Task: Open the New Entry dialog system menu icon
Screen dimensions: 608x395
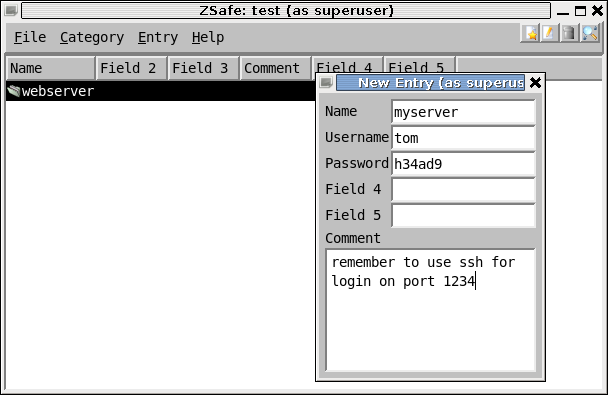Action: 326,83
